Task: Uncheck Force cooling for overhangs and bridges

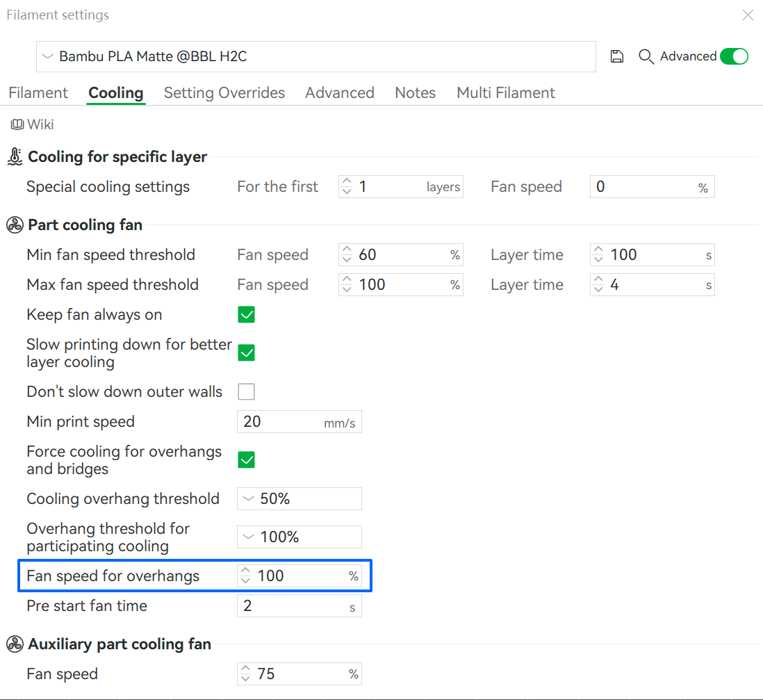Action: pos(246,459)
